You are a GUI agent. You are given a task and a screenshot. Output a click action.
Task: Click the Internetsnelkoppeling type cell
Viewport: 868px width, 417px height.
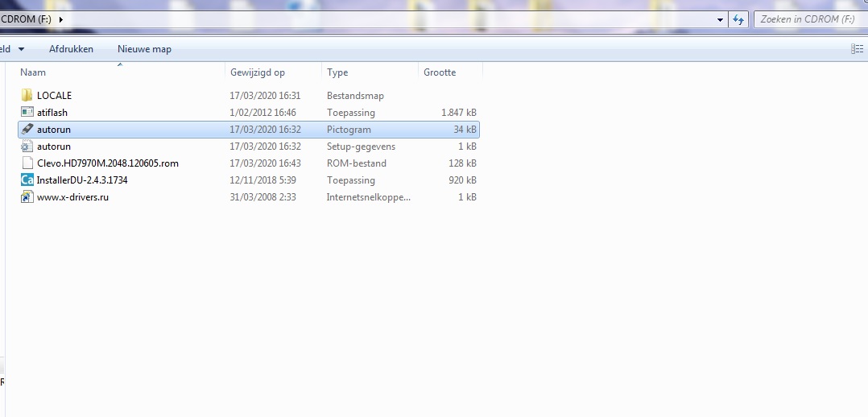pyautogui.click(x=369, y=197)
